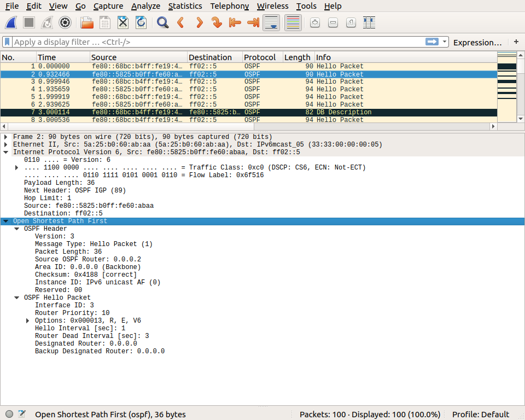Viewport: 525px width, 420px height.
Task: Edit capture file properties icon
Action: [x=22, y=413]
